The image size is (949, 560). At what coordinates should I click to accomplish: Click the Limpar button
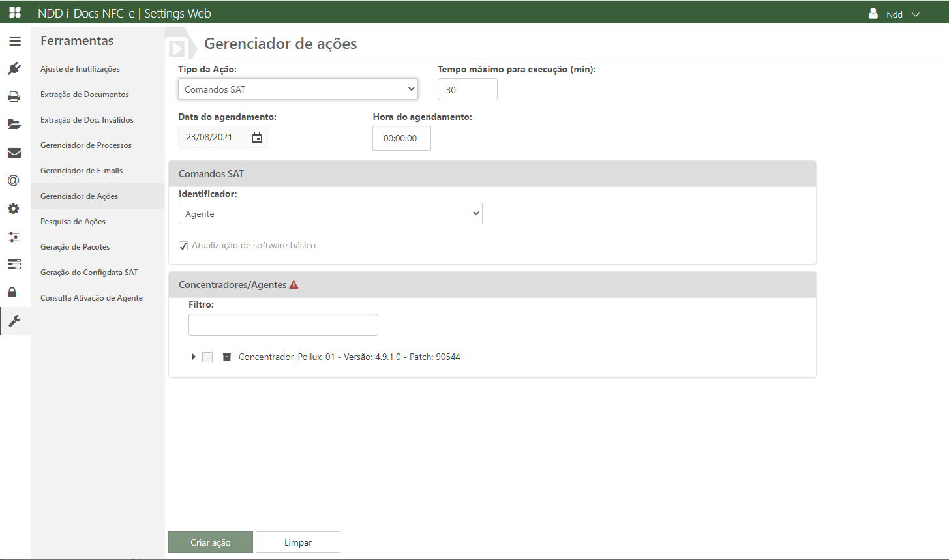(297, 542)
